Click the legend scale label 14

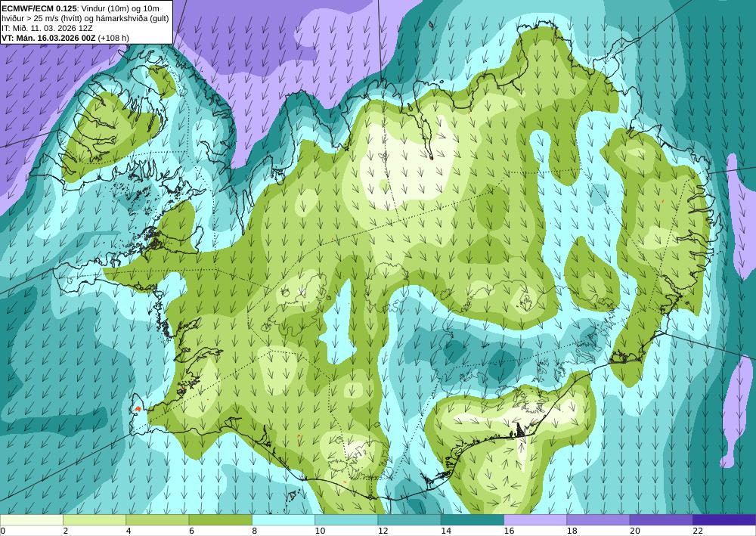[x=446, y=531]
